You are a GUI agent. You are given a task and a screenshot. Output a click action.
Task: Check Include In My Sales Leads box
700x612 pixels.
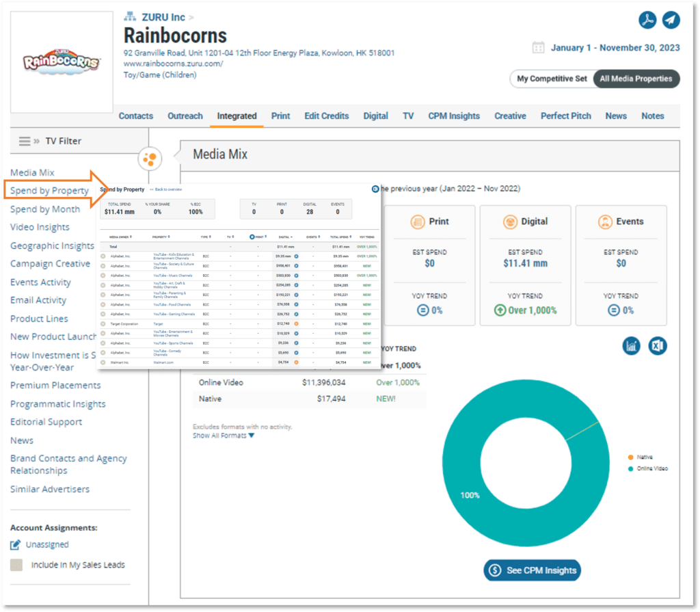16,565
